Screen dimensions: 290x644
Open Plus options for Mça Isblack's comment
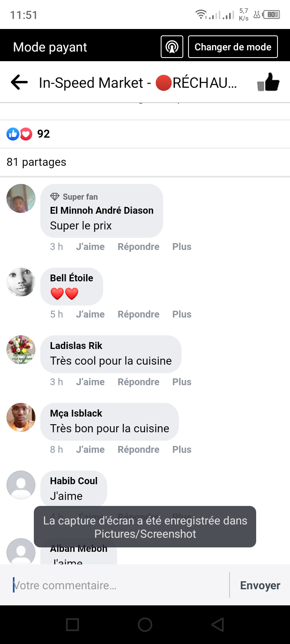click(x=182, y=450)
